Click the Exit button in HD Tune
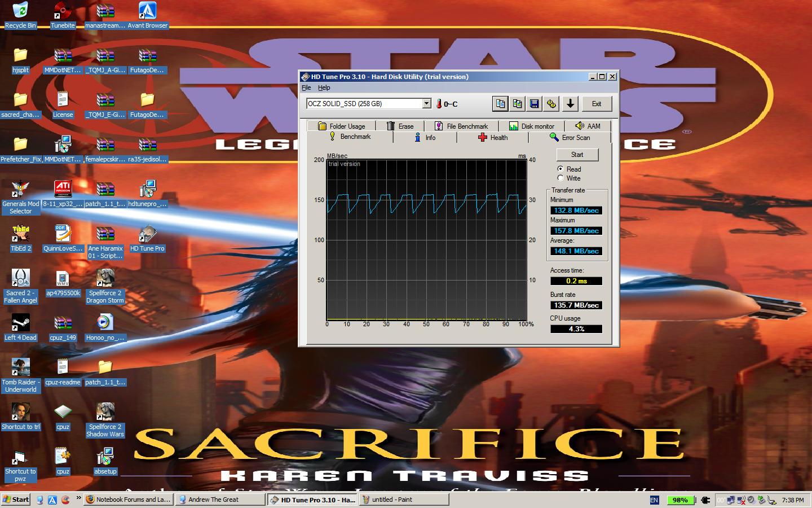 (x=596, y=103)
